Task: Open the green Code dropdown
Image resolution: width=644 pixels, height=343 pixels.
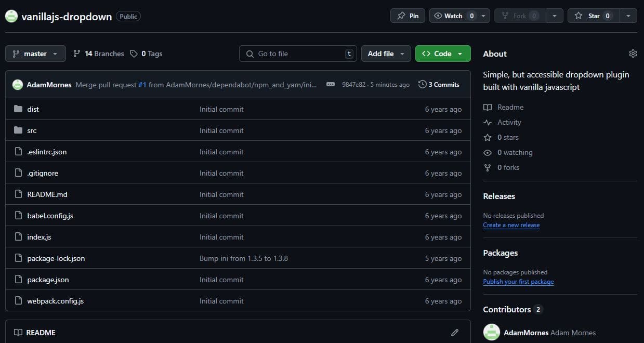Action: click(443, 54)
